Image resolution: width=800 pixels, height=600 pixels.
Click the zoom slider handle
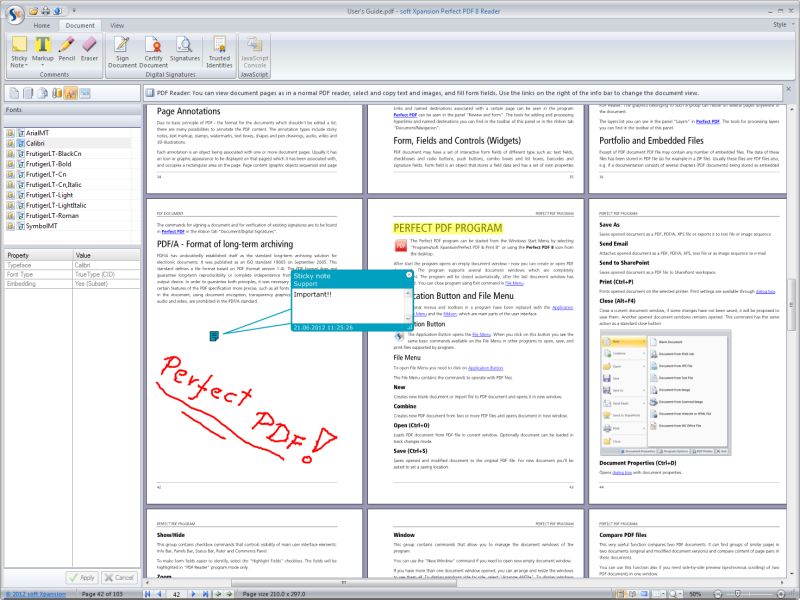737,594
